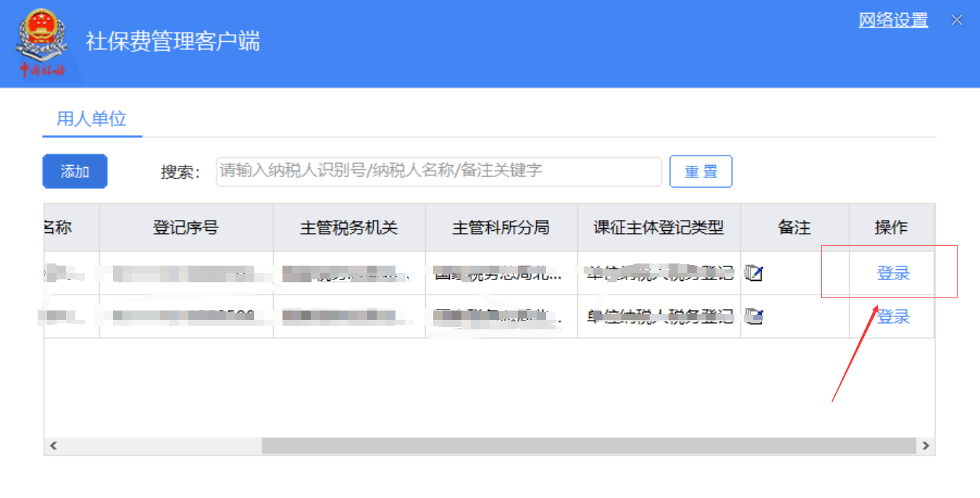Image resolution: width=980 pixels, height=498 pixels.
Task: Open the 网络设置 network settings link
Action: point(893,20)
